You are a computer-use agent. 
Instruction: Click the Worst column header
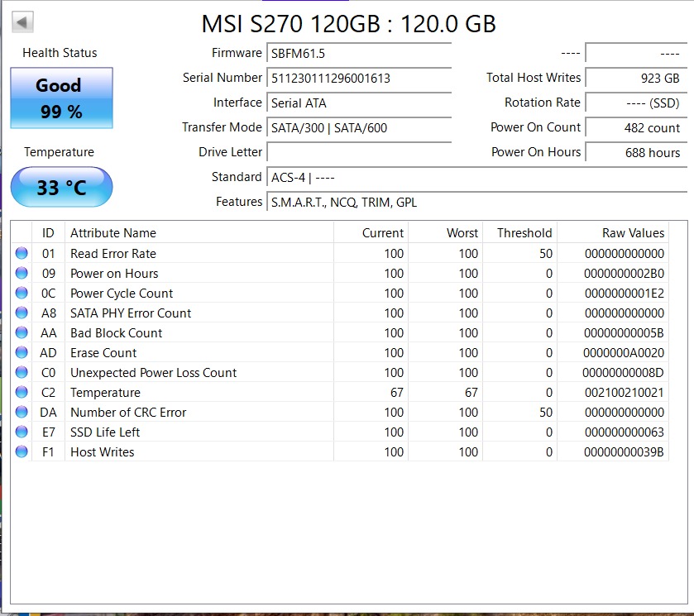445,233
